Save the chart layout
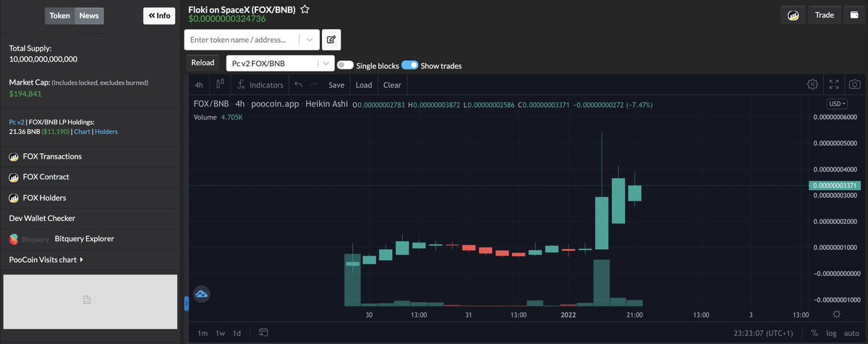 336,85
